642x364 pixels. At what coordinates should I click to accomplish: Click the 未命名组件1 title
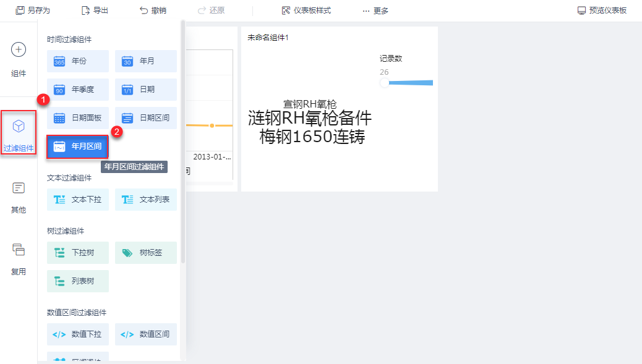[x=268, y=38]
